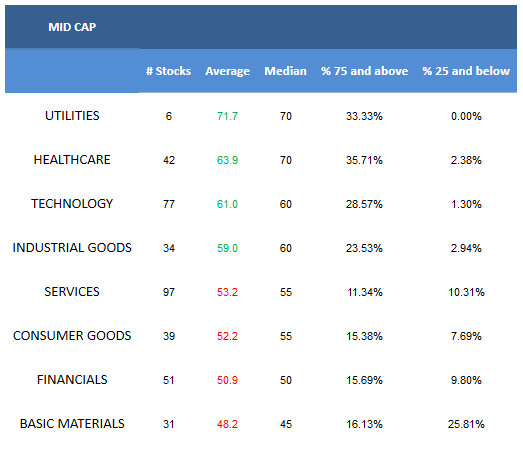The image size is (523, 452).
Task: Select the SERVICES row label
Action: [x=72, y=292]
